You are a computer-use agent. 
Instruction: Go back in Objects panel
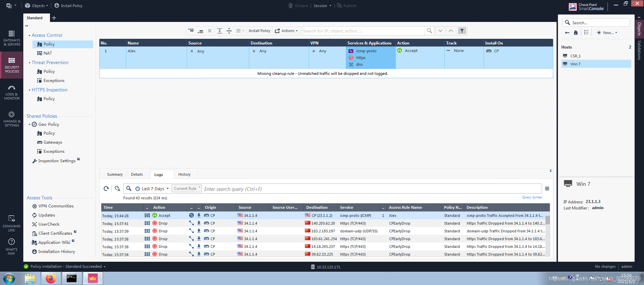[x=567, y=33]
